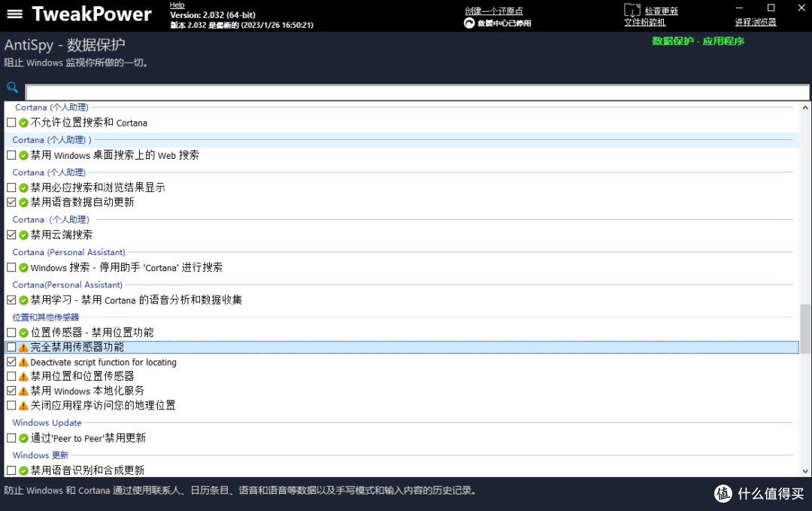Toggle 完全禁用传感器功能 checkbox
The image size is (812, 511).
click(11, 347)
